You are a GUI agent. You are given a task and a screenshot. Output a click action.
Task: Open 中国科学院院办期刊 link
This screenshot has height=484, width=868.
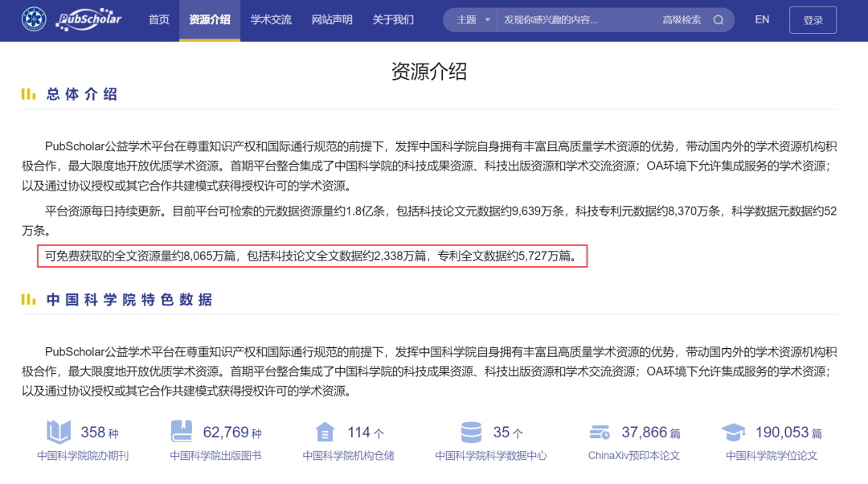point(83,456)
